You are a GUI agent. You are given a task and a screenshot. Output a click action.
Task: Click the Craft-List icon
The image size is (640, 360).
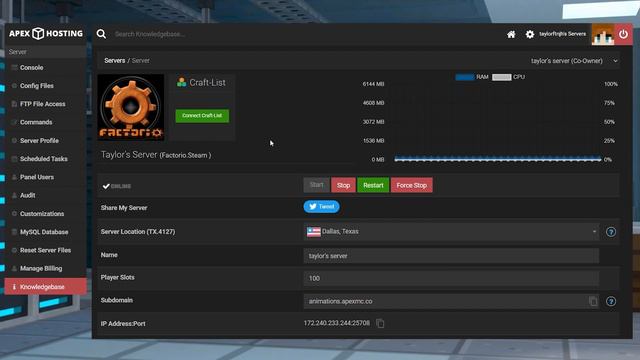pos(181,82)
